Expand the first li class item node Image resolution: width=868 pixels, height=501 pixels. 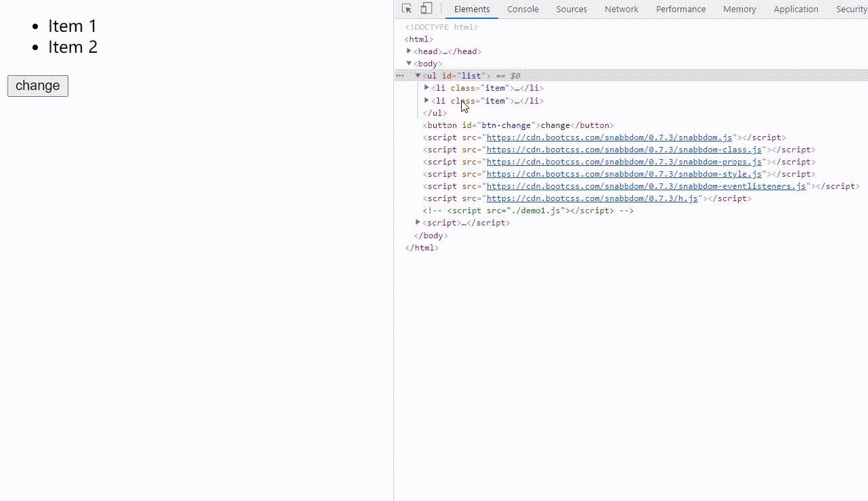pyautogui.click(x=427, y=87)
